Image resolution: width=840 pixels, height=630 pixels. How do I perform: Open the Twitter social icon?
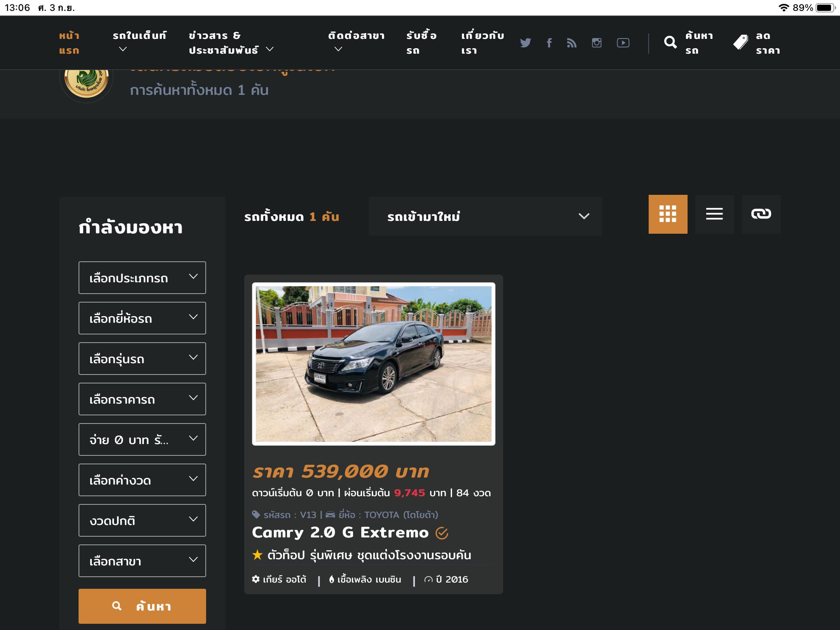(525, 43)
